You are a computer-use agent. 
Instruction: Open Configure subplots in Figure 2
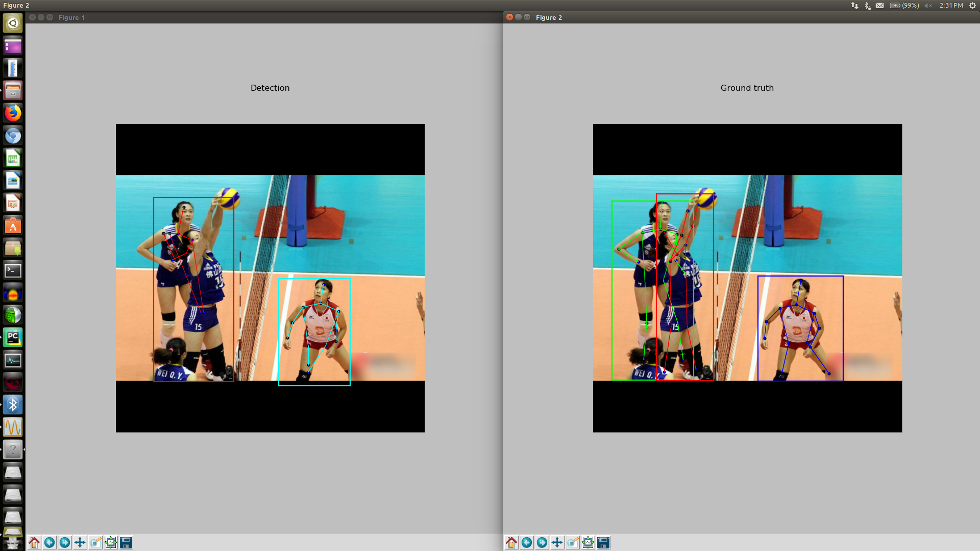coord(588,542)
